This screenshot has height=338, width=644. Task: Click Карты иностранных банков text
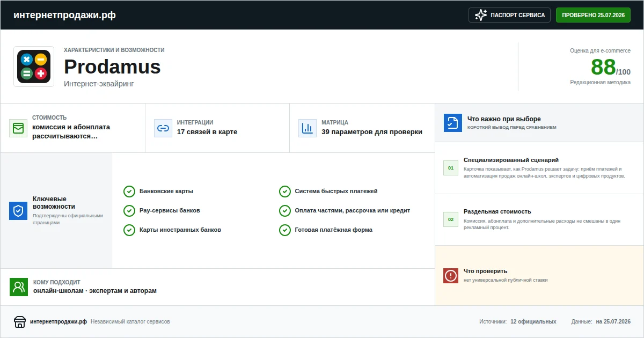(x=180, y=230)
